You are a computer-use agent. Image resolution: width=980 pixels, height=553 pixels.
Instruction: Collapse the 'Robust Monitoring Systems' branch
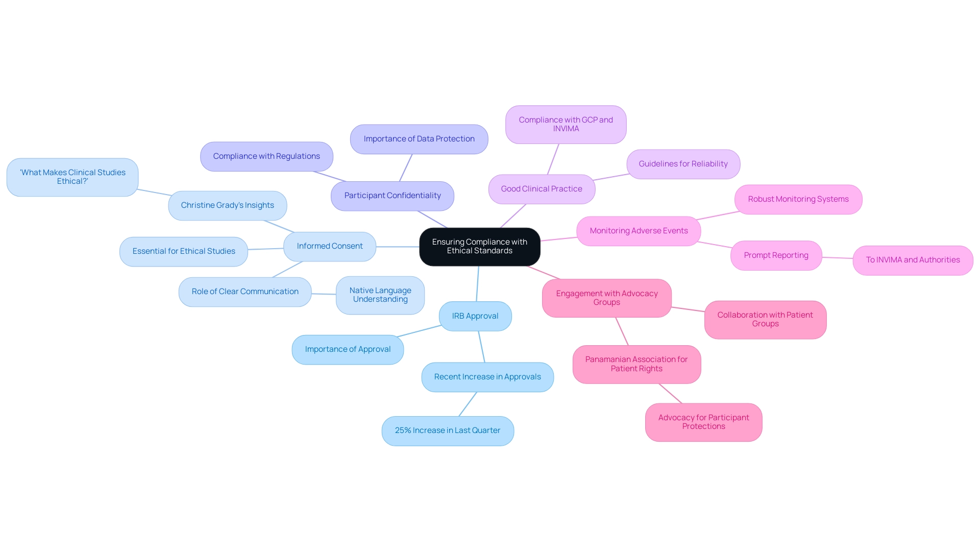pos(798,199)
